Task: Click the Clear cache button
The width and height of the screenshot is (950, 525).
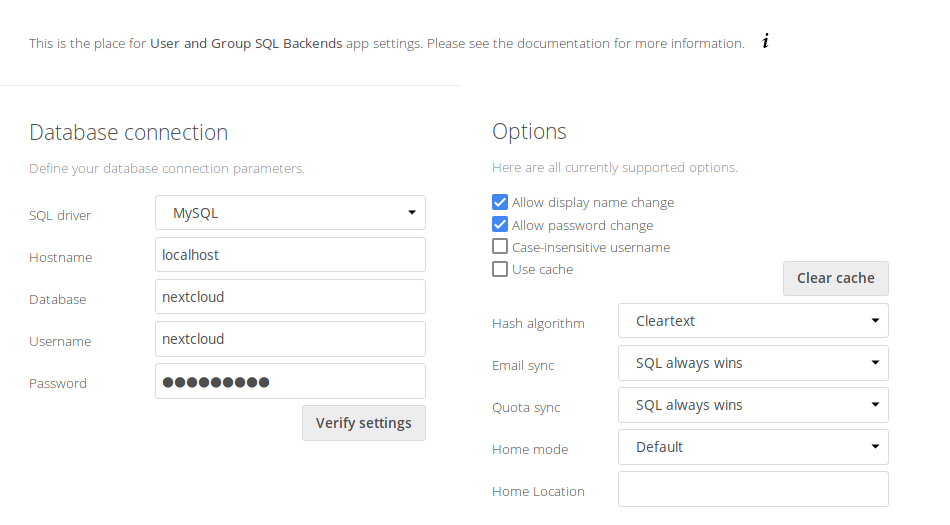Action: [835, 278]
